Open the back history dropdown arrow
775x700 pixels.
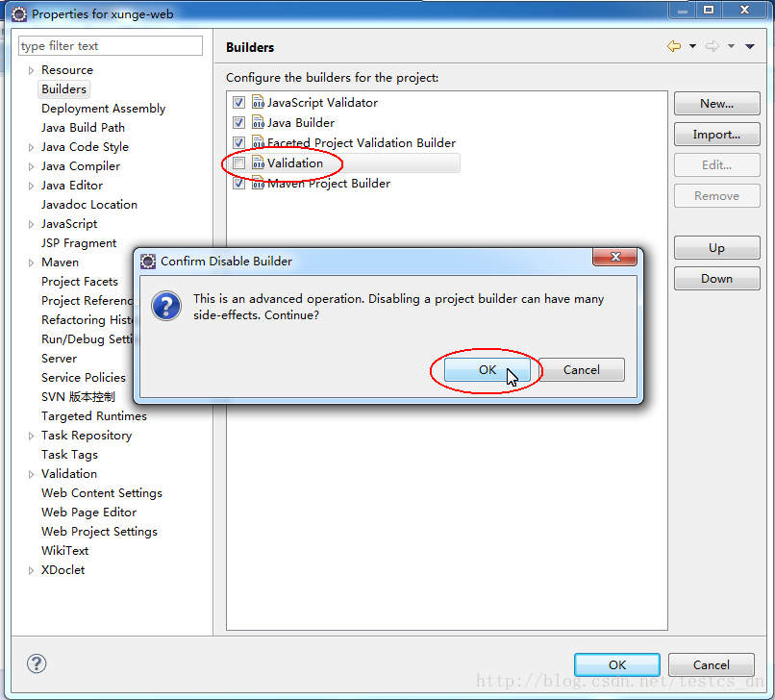click(692, 46)
